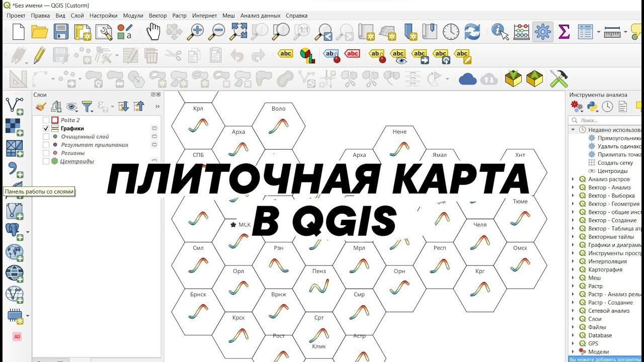Collapse Недавно использованные toolbox group
644x362 pixels.
[x=573, y=130]
